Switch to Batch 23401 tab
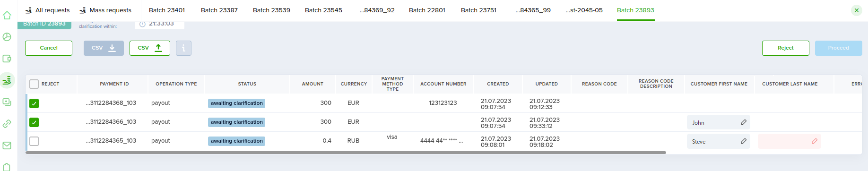Viewport: 868px width, 171px height. click(167, 10)
